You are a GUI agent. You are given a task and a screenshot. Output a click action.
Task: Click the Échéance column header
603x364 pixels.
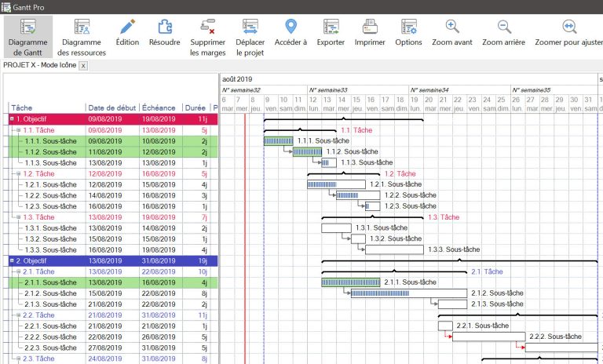tap(160, 107)
